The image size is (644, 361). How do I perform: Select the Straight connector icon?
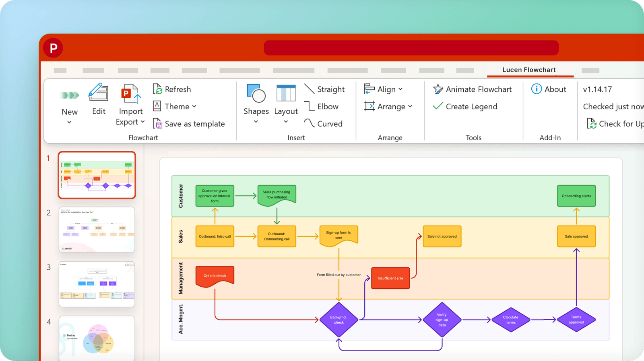[x=309, y=89]
